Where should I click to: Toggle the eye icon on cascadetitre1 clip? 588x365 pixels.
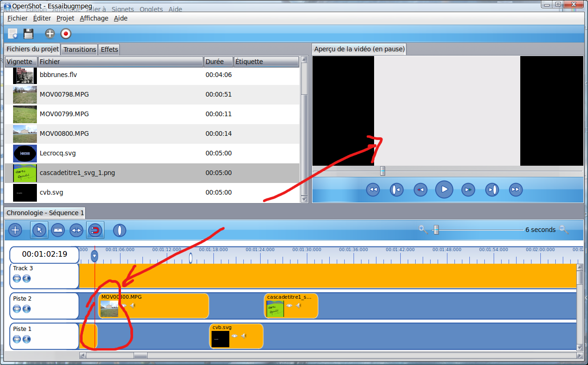tap(289, 305)
